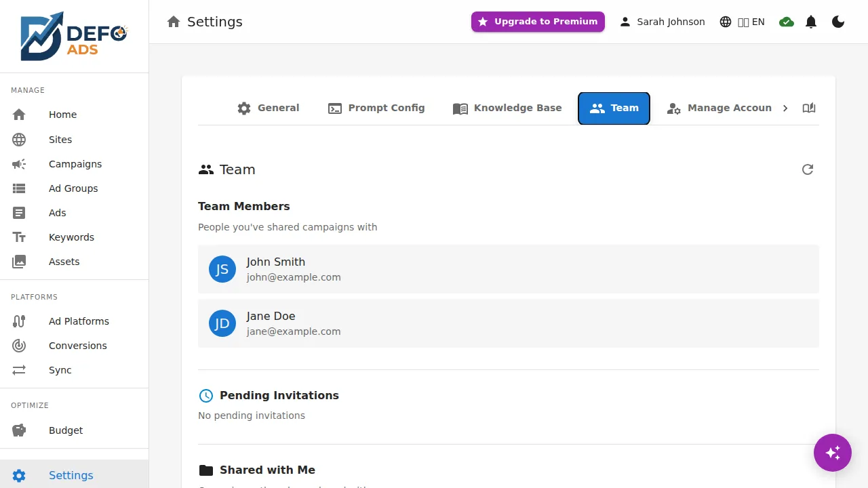Open the Ads page

pos(74,213)
